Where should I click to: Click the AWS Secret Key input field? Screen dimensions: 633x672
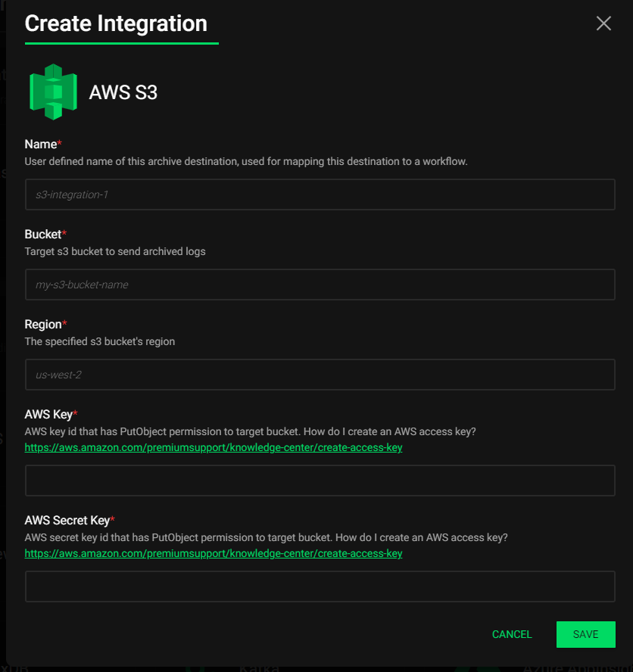tap(320, 586)
